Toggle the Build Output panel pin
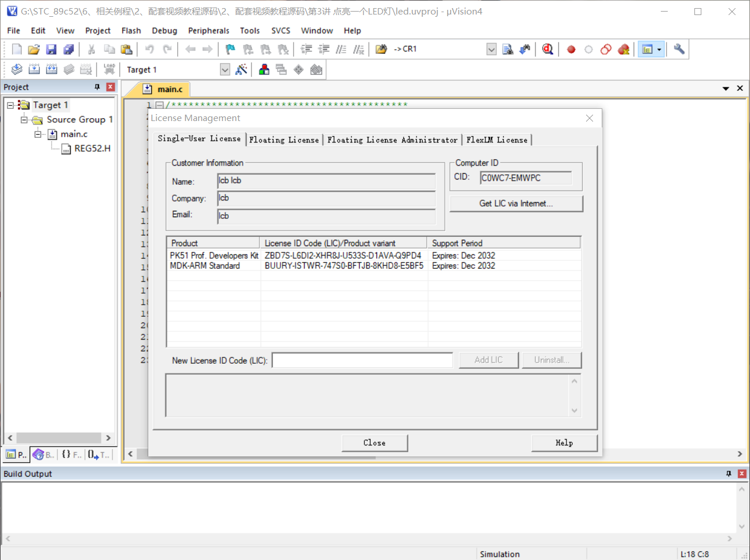 [729, 474]
